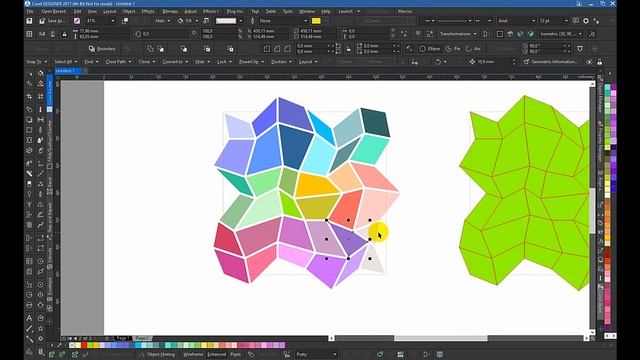Click the horizontal scrollbar below the canvas
The width and height of the screenshot is (640, 360).
(x=441, y=338)
